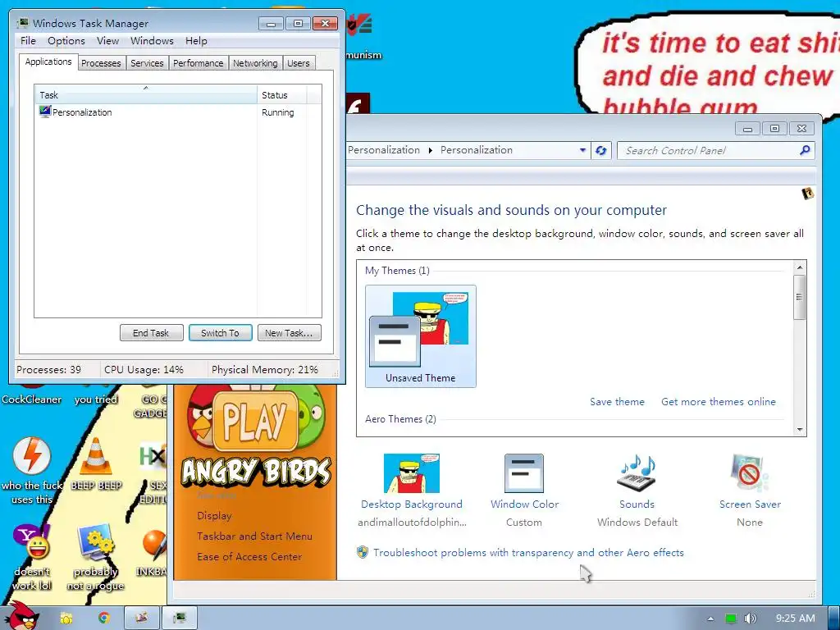
Task: Select Personalization task icon in Task Manager
Action: coord(45,112)
